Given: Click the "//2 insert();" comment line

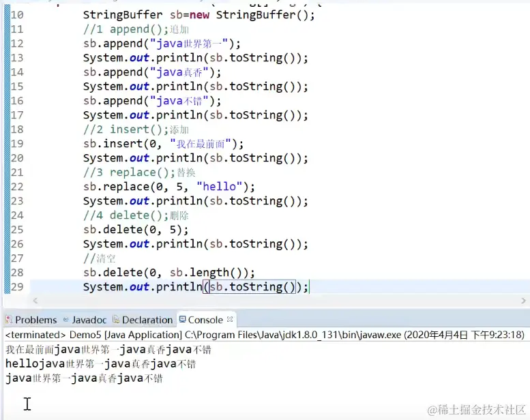Looking at the screenshot, I should coord(136,130).
